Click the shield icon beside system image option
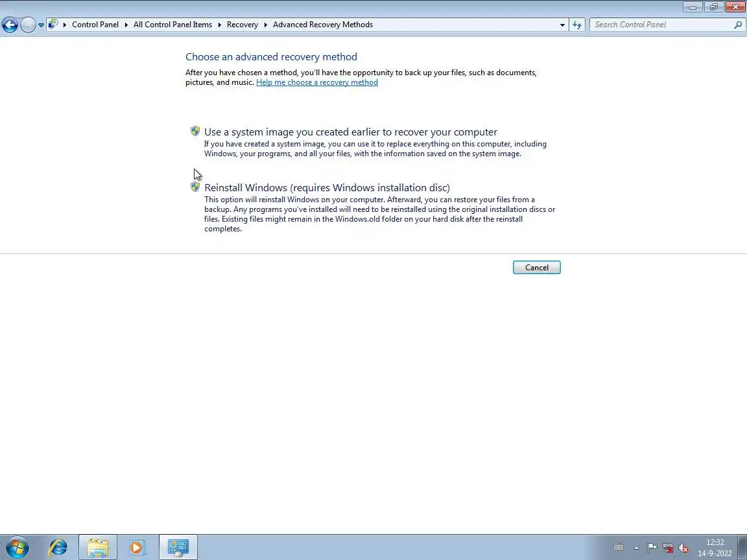 point(195,131)
